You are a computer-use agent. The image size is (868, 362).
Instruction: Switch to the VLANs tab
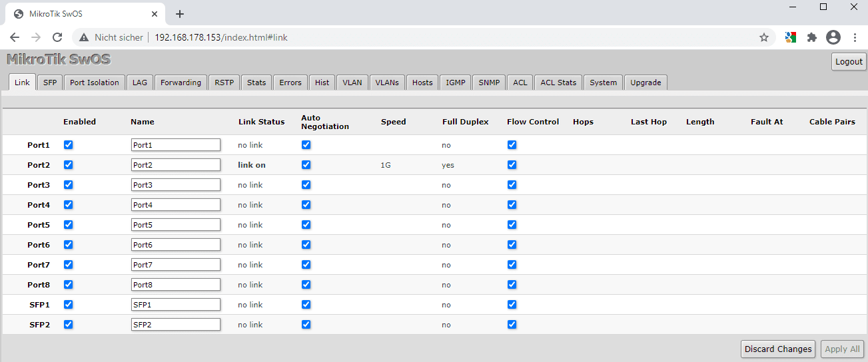point(387,83)
